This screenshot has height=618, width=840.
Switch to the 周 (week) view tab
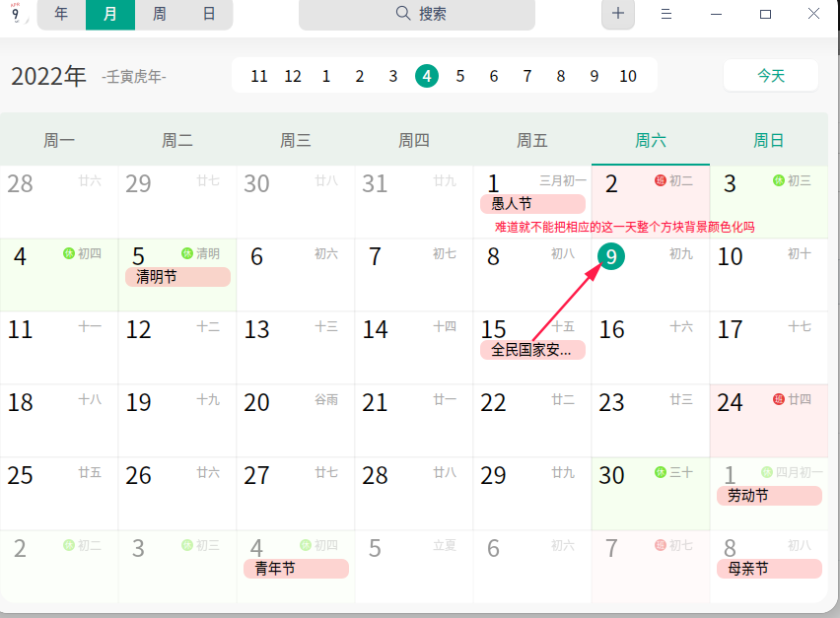point(162,15)
